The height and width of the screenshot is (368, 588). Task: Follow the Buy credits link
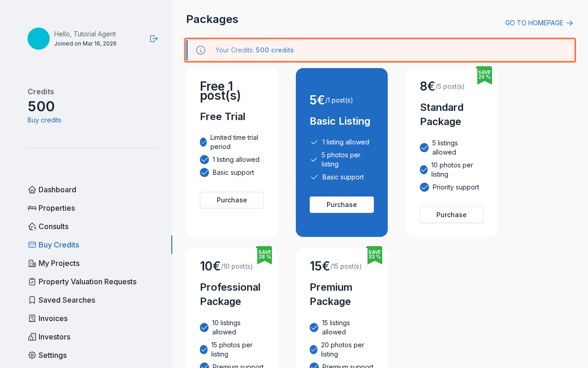point(44,120)
